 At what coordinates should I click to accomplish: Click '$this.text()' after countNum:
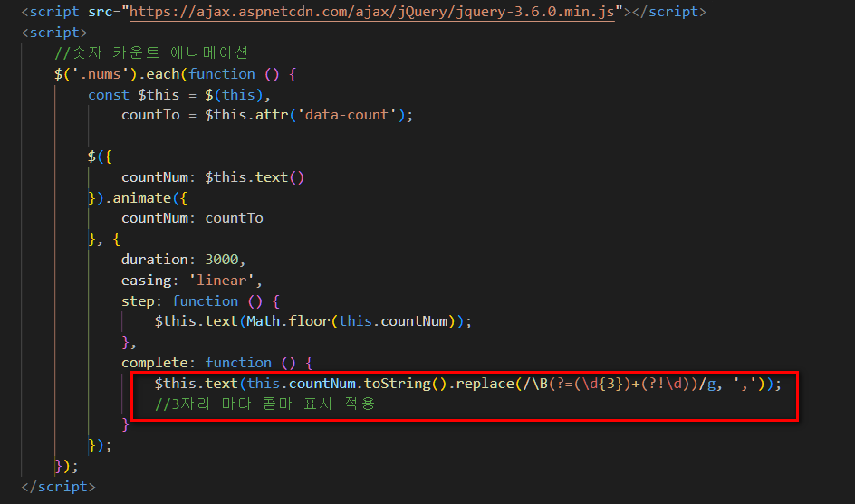point(255,177)
